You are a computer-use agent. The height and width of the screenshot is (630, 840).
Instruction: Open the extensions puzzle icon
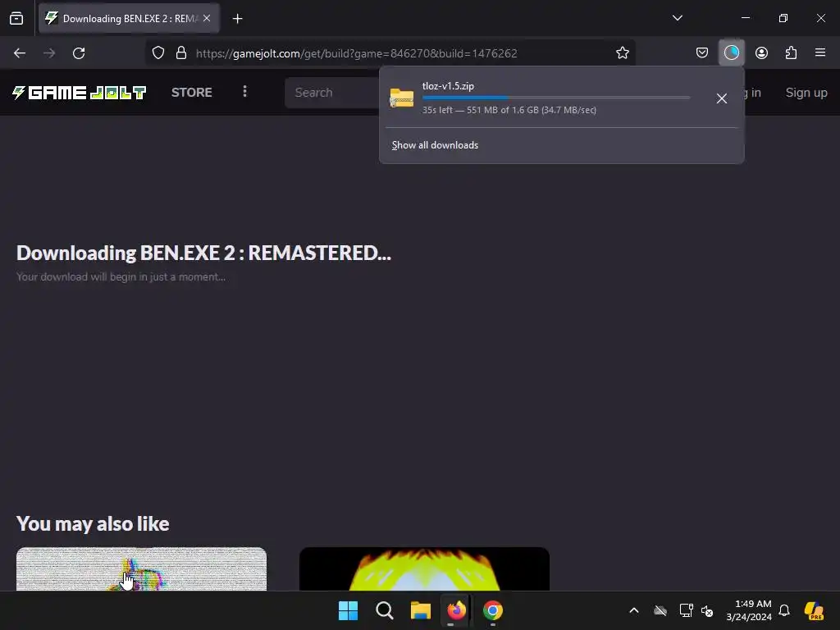tap(791, 52)
